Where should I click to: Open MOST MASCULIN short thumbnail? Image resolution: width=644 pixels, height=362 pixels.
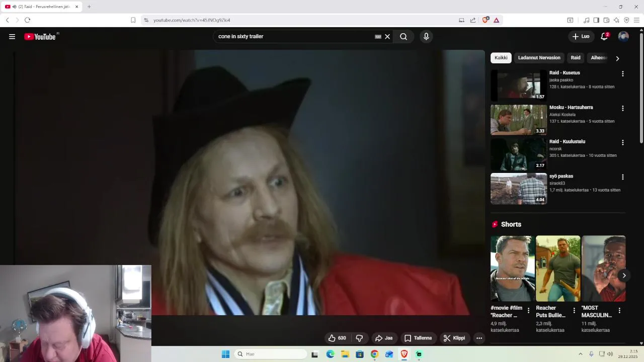click(x=603, y=268)
